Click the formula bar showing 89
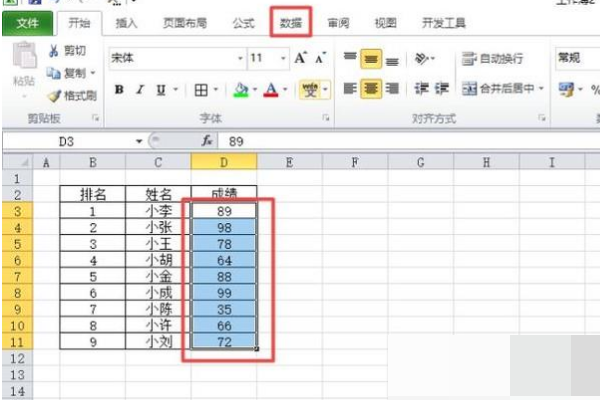Image resolution: width=600 pixels, height=400 pixels. [x=409, y=141]
